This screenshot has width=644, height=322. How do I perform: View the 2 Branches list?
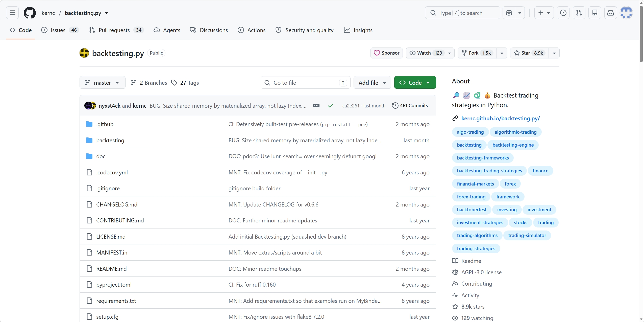pos(149,83)
